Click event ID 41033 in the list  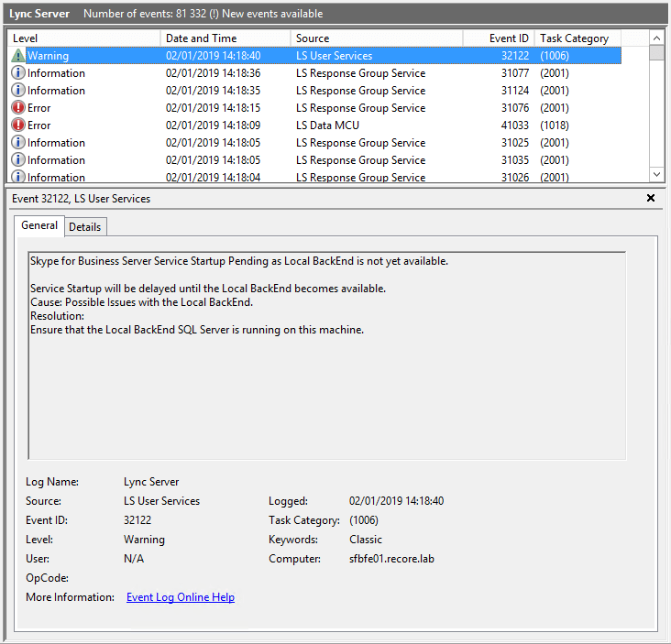tap(515, 126)
